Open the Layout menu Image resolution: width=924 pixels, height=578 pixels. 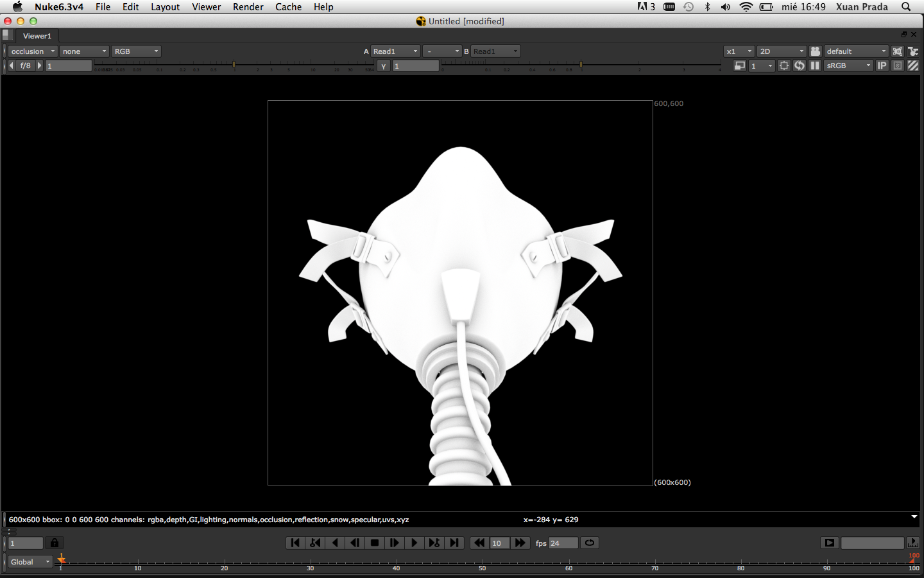pos(165,7)
